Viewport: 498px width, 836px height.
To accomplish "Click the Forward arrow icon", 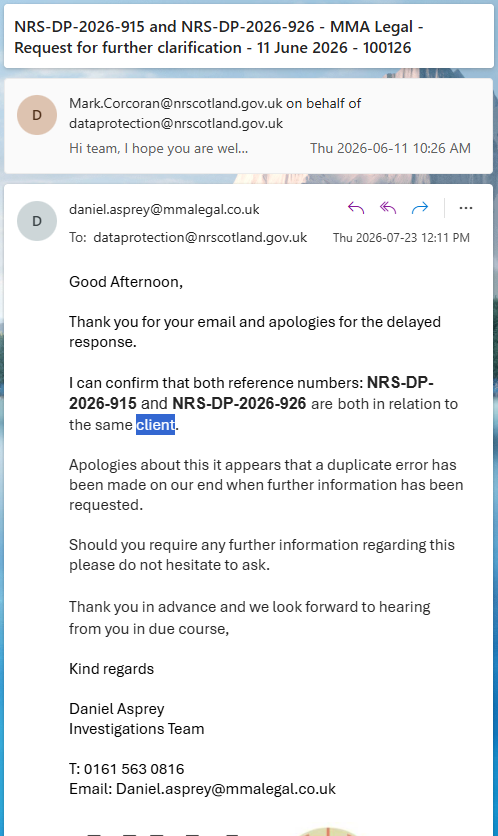I will tap(420, 208).
